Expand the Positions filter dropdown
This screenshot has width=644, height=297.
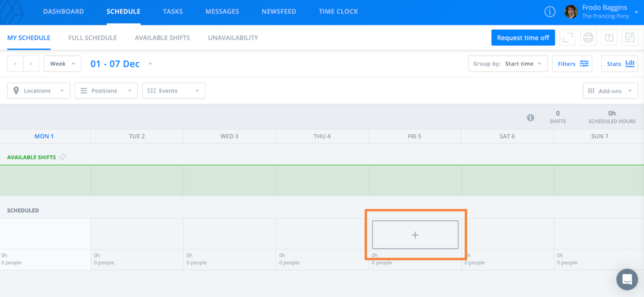tap(106, 91)
